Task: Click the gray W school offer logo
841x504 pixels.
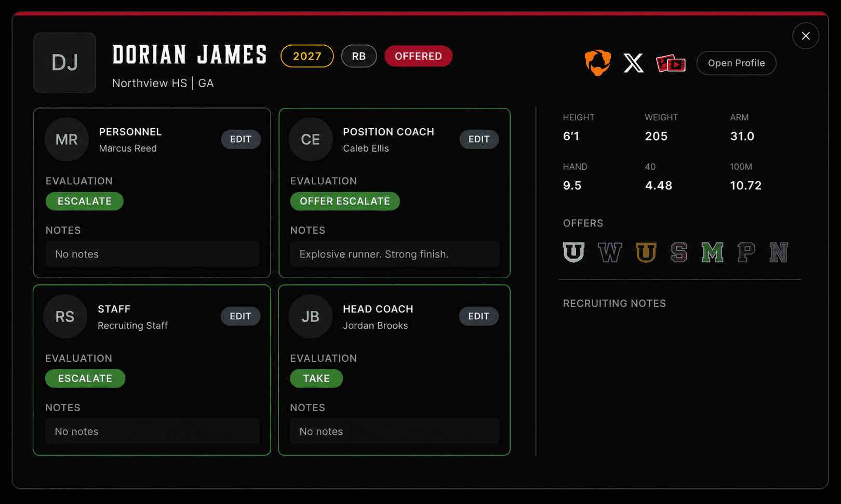Action: tap(610, 252)
